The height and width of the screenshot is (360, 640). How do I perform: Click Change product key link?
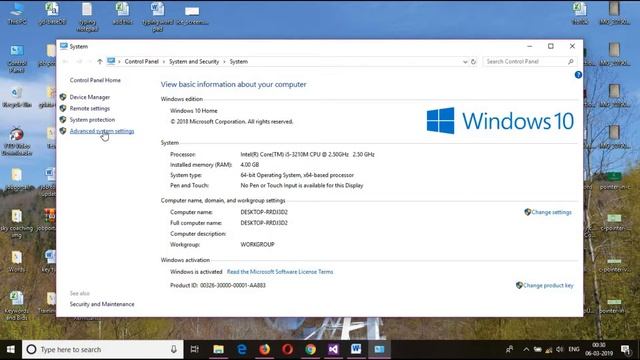pyautogui.click(x=548, y=285)
